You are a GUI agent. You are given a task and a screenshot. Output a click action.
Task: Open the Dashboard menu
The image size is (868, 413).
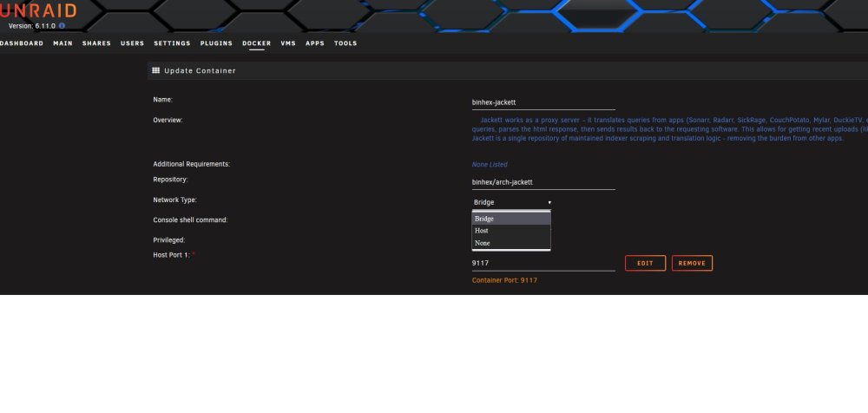[x=22, y=43]
